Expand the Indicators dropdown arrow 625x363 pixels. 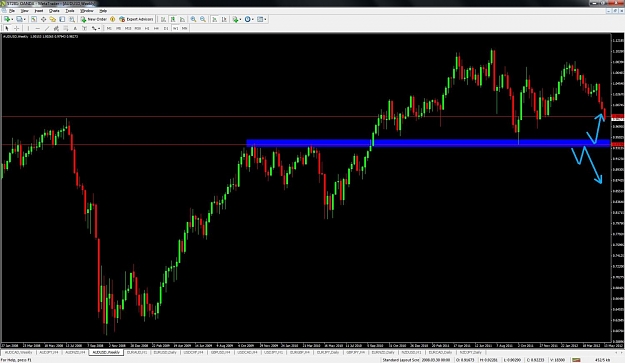point(241,20)
